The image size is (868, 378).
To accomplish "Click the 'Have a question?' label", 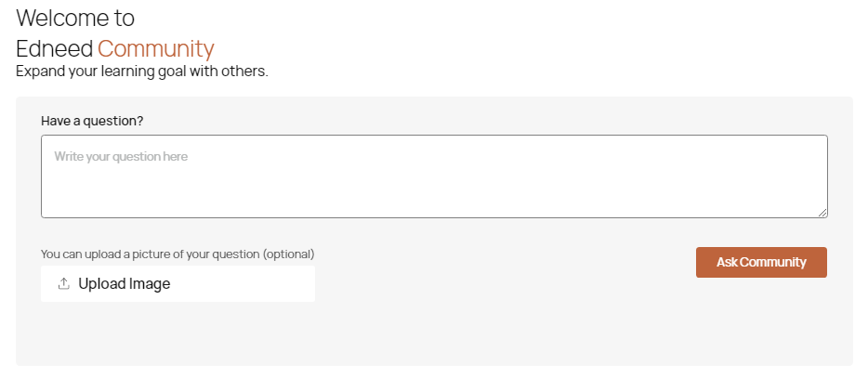I will (x=92, y=121).
